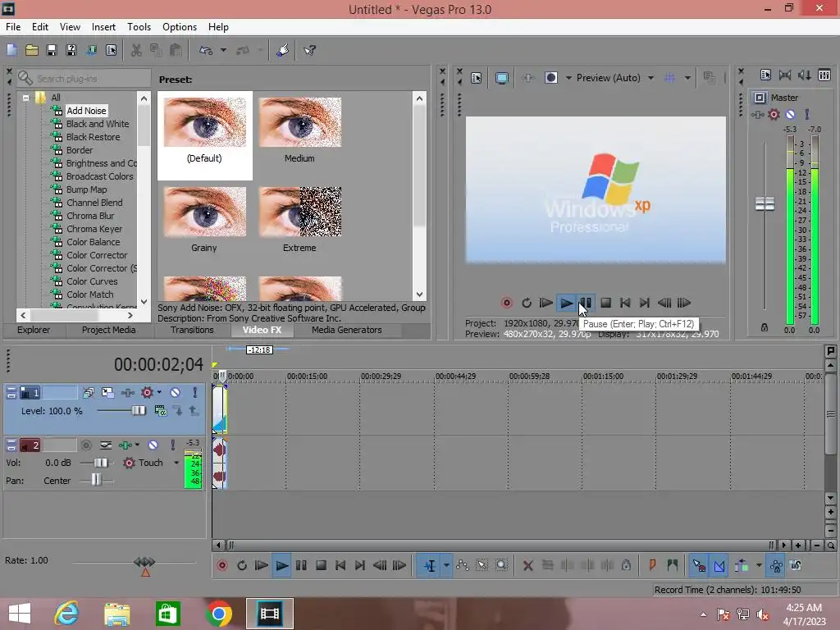The image size is (840, 630).
Task: Select the Envelope Edit tool
Action: click(463, 566)
